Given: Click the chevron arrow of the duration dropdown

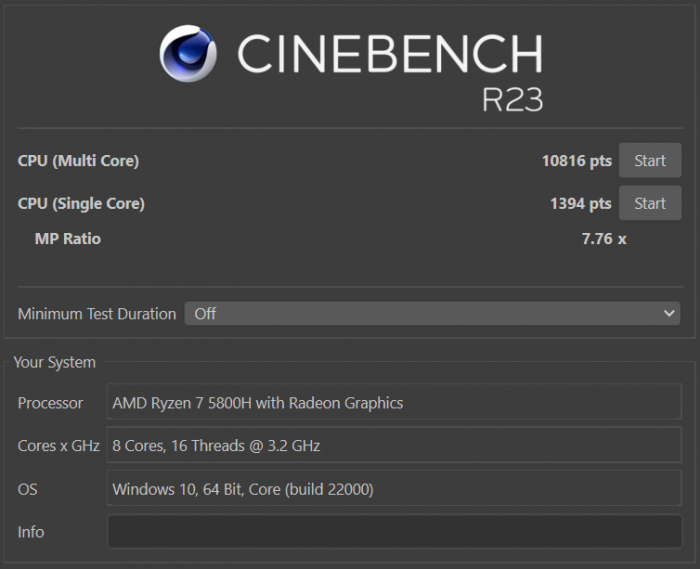Looking at the screenshot, I should [x=669, y=313].
